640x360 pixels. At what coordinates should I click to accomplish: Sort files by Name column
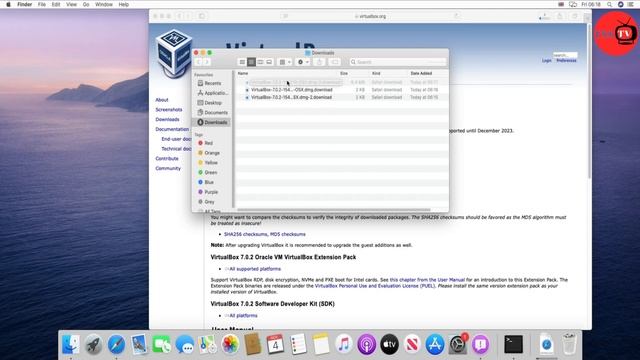(243, 73)
